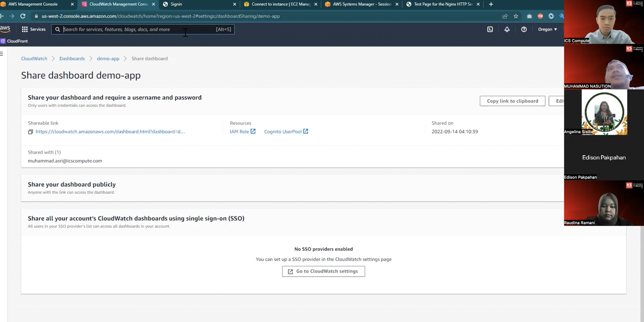
Task: Close the CloudWatch Management Console tab
Action: tap(154, 4)
